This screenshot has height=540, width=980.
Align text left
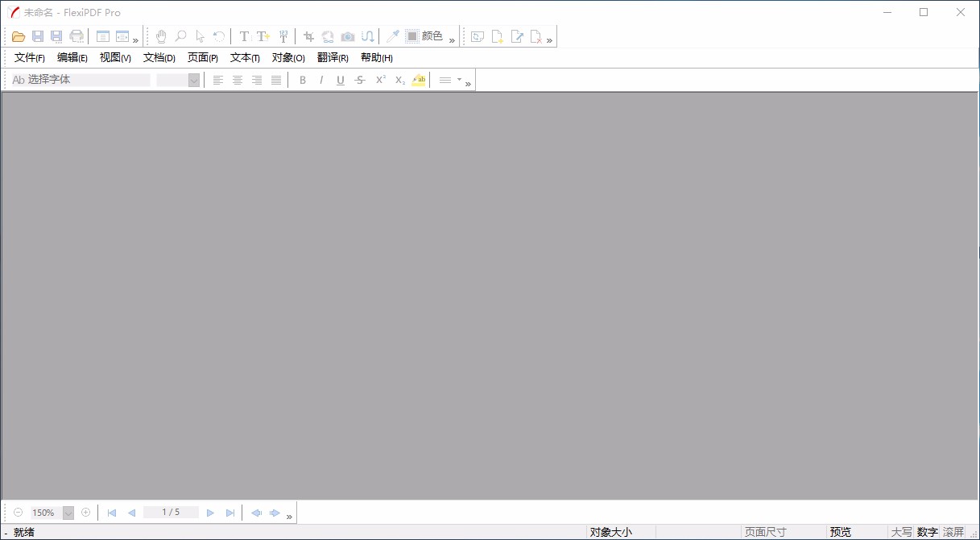pyautogui.click(x=218, y=80)
